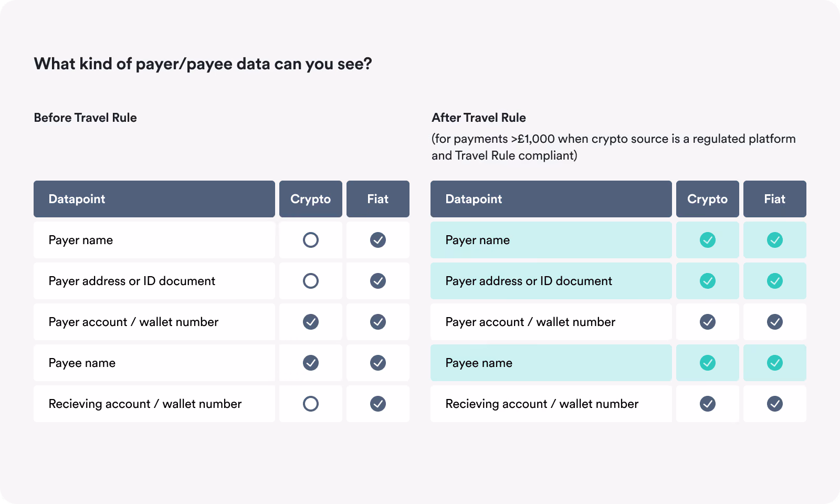Viewport: 840px width, 504px height.
Task: Select the Crypto header in the After Travel Rule table
Action: click(708, 199)
